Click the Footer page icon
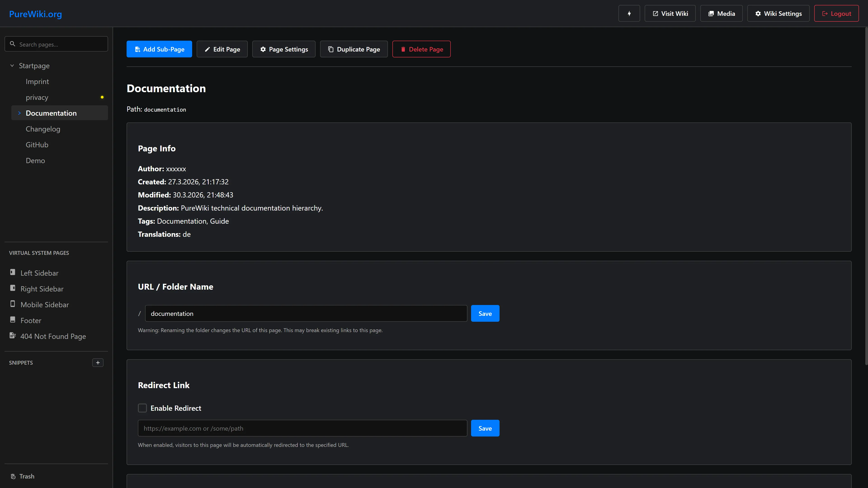 (12, 320)
